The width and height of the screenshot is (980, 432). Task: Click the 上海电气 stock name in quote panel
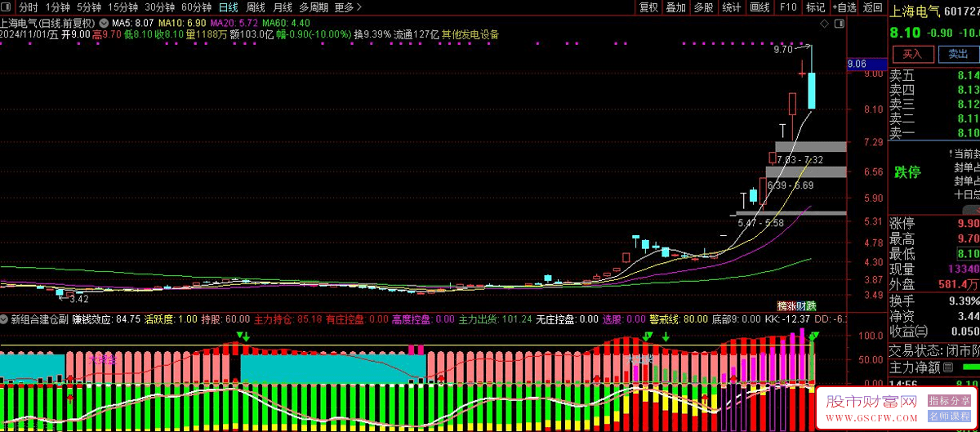[914, 11]
